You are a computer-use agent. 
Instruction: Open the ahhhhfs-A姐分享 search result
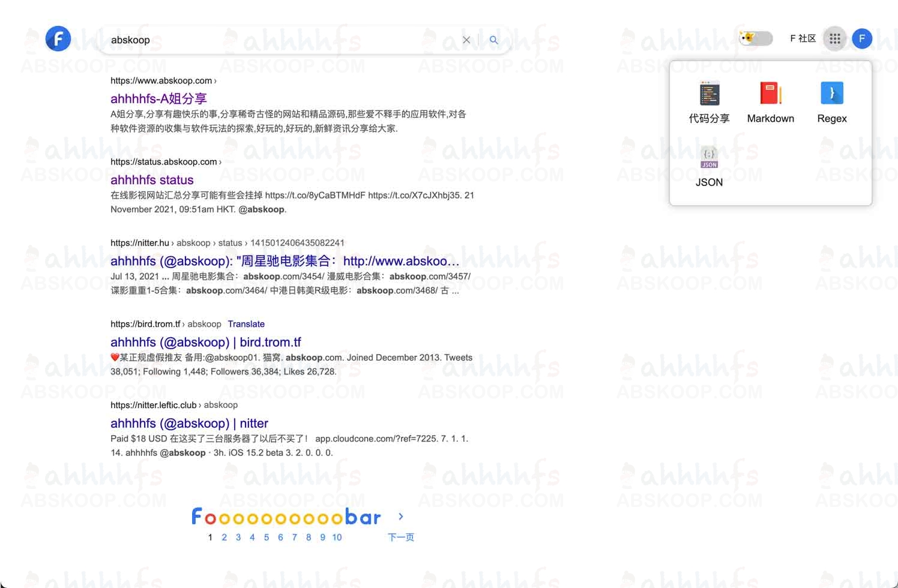pos(158,99)
